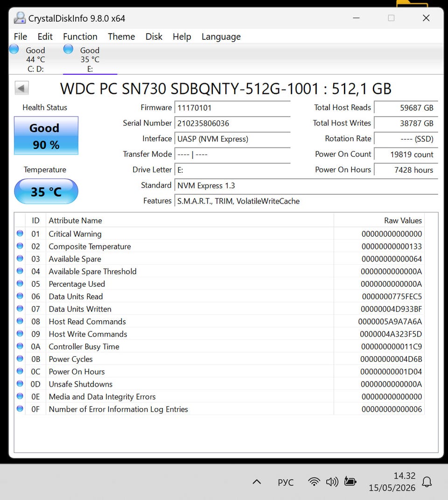Image resolution: width=448 pixels, height=500 pixels.
Task: Click status orb of Power Cycles row
Action: 20,359
